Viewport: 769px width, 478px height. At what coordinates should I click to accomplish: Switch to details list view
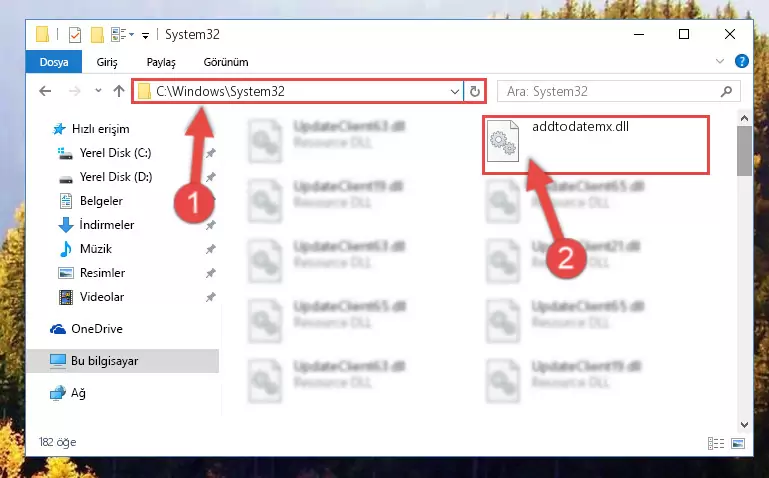(x=716, y=443)
